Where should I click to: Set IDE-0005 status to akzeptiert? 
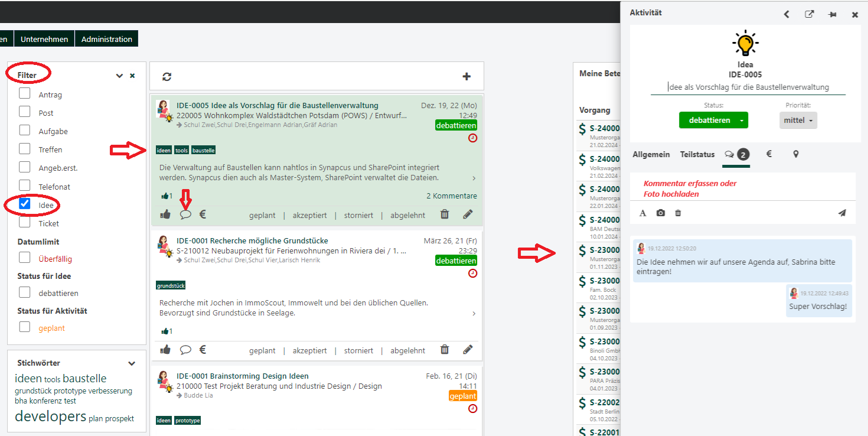tap(309, 215)
